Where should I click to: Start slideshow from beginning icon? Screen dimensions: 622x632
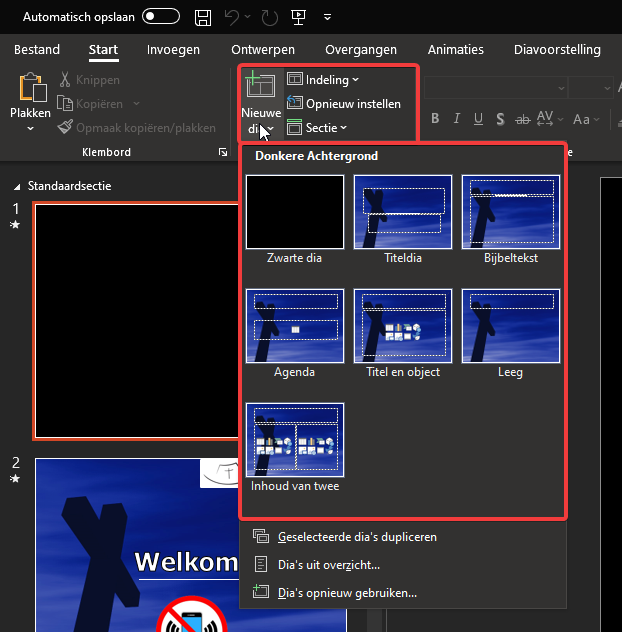click(298, 17)
